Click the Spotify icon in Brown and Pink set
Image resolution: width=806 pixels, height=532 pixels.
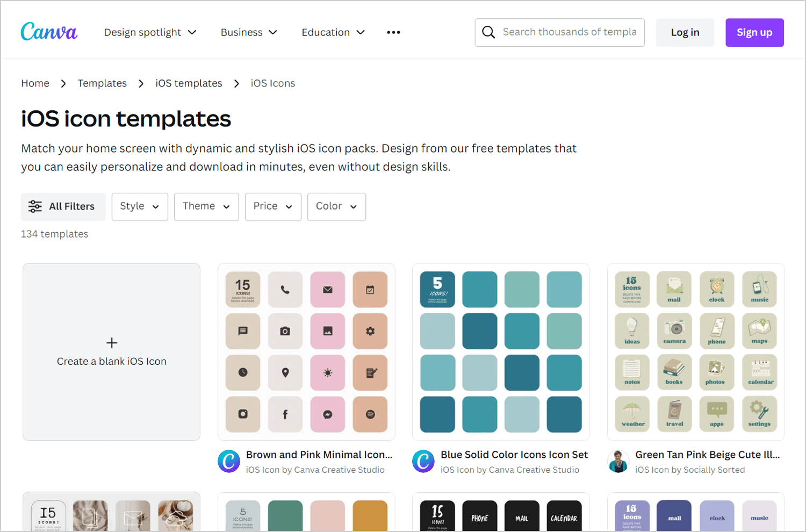tap(370, 414)
